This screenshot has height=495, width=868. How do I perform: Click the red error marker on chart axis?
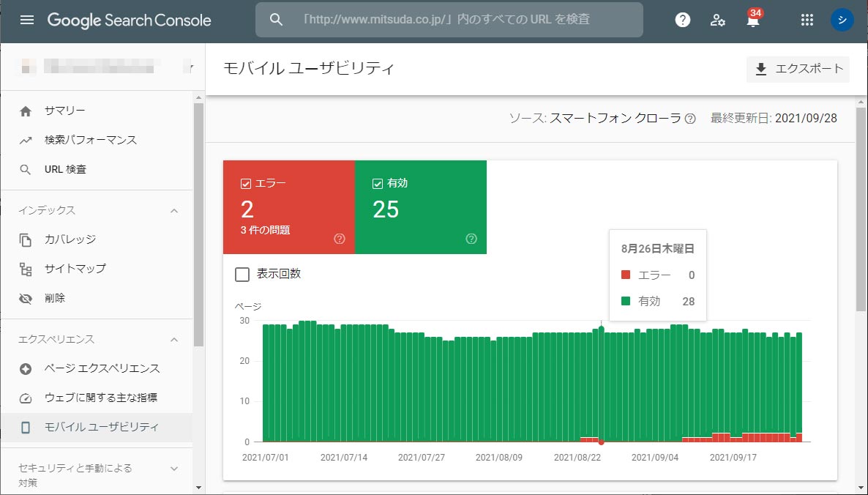tap(601, 442)
